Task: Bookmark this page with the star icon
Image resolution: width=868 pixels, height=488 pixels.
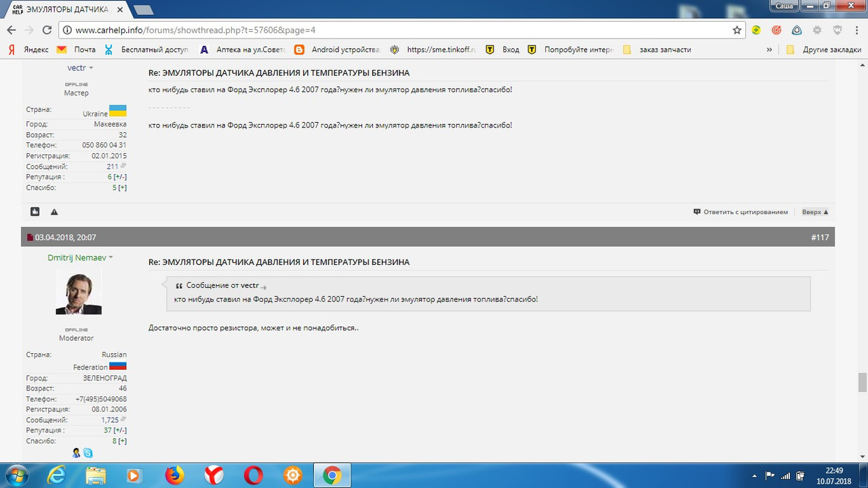Action: (x=737, y=30)
